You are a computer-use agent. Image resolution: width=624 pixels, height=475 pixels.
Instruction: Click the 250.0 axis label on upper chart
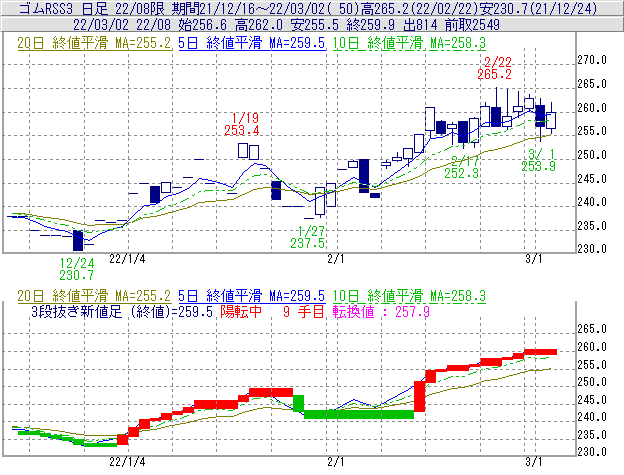pyautogui.click(x=592, y=155)
